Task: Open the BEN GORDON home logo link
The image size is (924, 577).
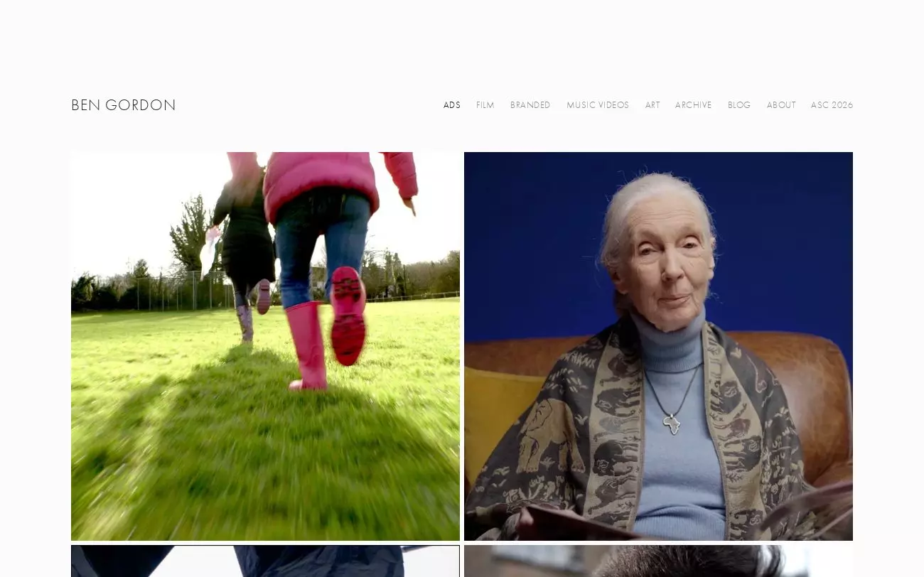Action: pos(124,105)
